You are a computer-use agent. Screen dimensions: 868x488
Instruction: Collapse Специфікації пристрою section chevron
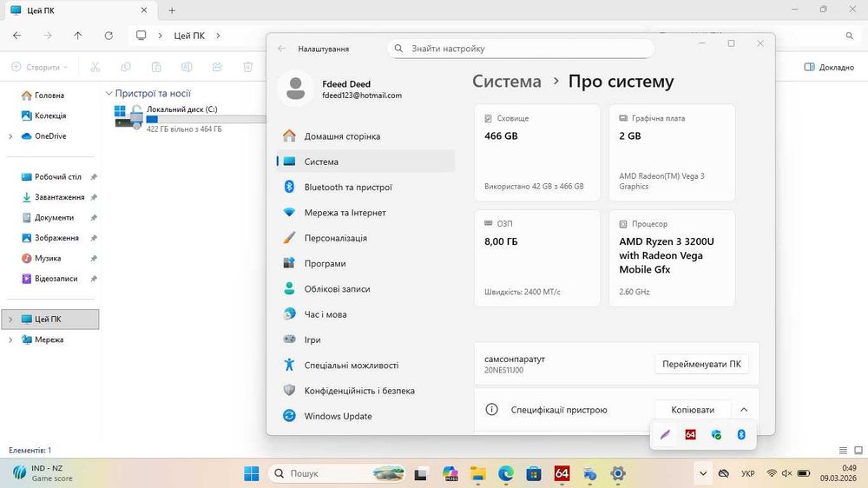[744, 410]
